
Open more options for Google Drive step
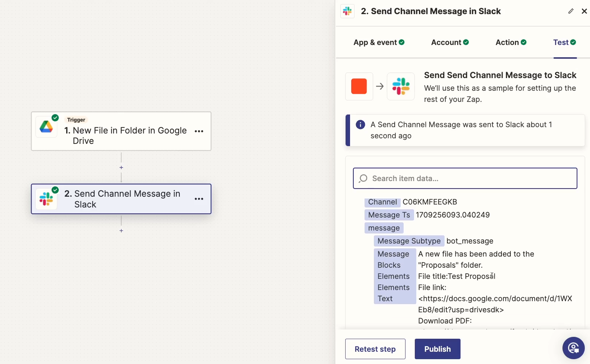199,131
